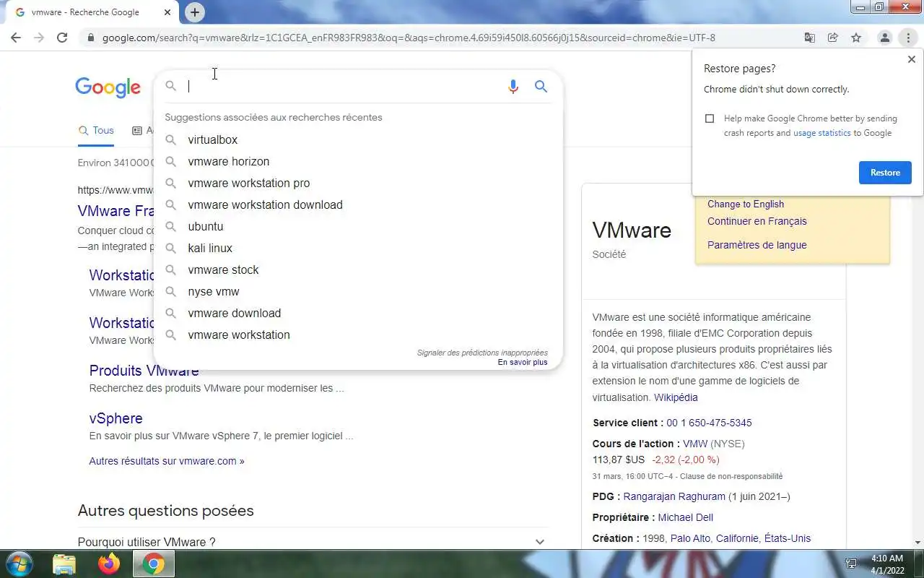
Task: Click the share page icon in address bar
Action: pos(833,38)
